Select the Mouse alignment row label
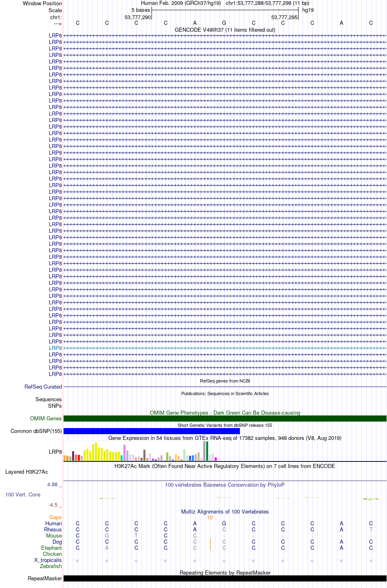 coord(54,536)
